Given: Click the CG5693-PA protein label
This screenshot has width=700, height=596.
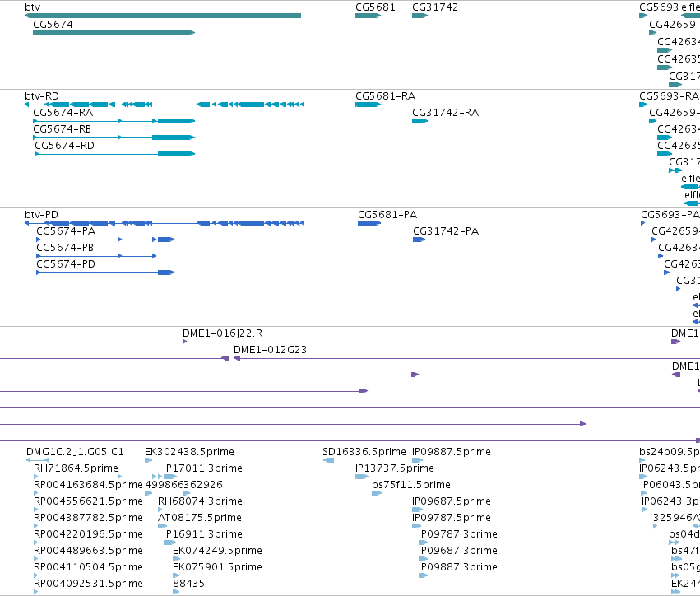Looking at the screenshot, I should point(670,215).
